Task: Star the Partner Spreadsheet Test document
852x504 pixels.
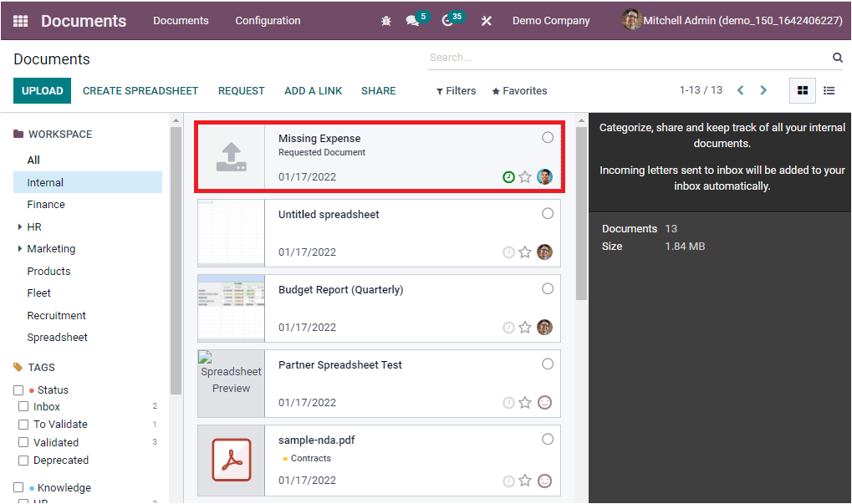Action: [x=525, y=403]
